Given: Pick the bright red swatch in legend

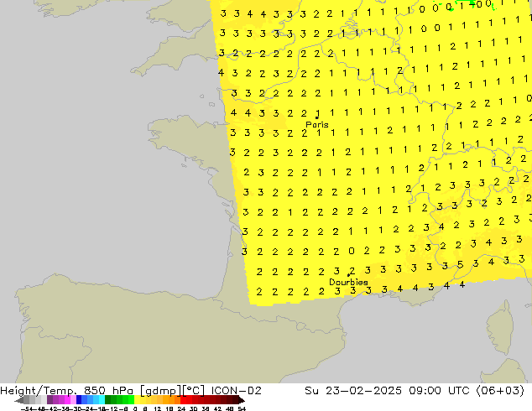Looking at the screenshot, I should [183, 399].
